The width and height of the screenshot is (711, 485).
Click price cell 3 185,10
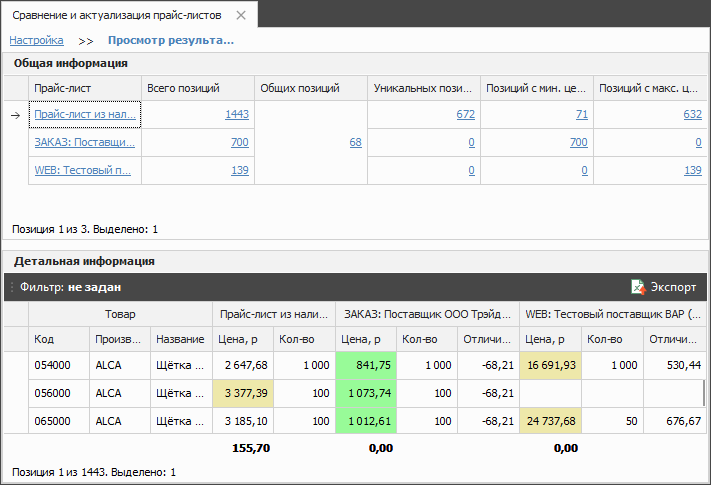243,421
